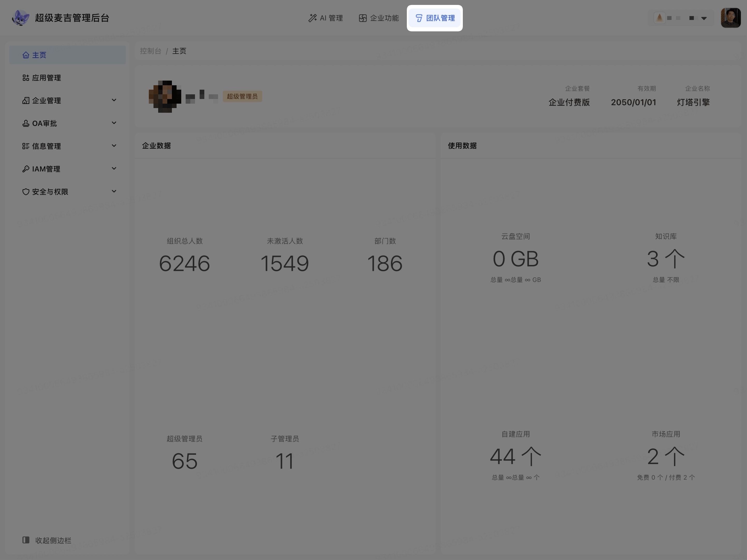Click the purple fox logo icon
This screenshot has width=747, height=560.
click(x=20, y=18)
